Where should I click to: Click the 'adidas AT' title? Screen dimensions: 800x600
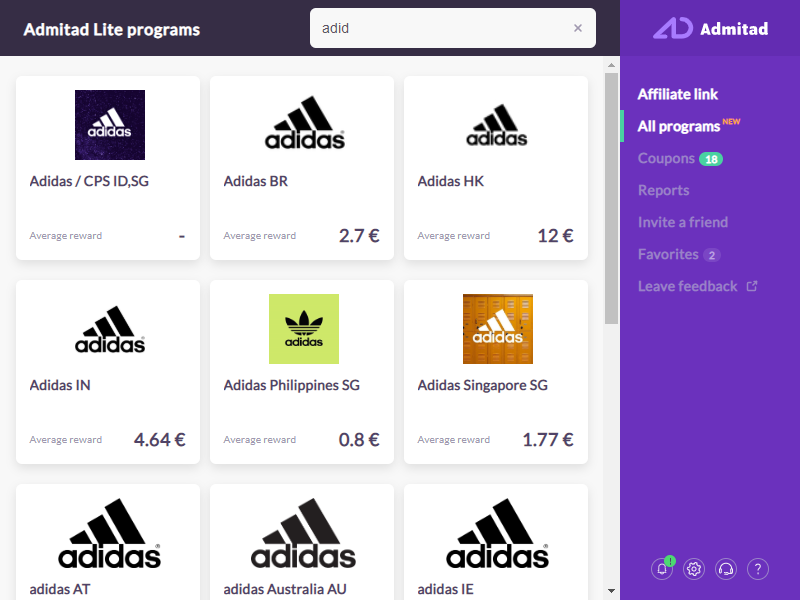click(60, 589)
